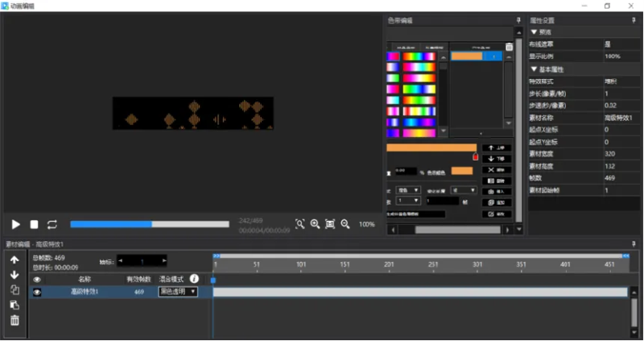
Task: Click the trash icon above color band list
Action: point(509,47)
